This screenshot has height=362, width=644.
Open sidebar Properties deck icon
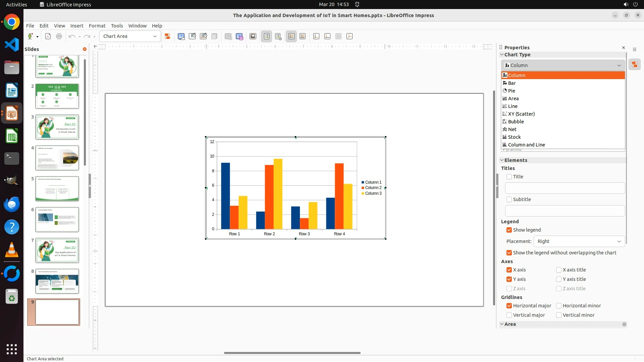[x=634, y=65]
